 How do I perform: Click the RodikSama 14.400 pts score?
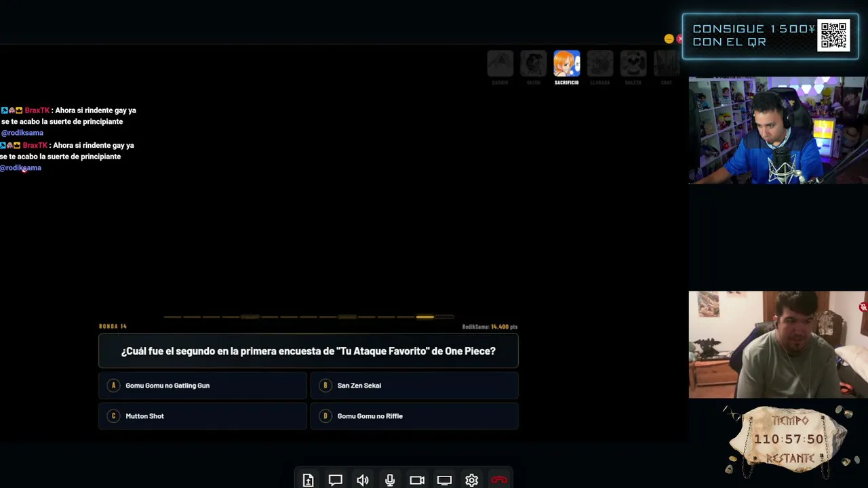[x=490, y=327]
